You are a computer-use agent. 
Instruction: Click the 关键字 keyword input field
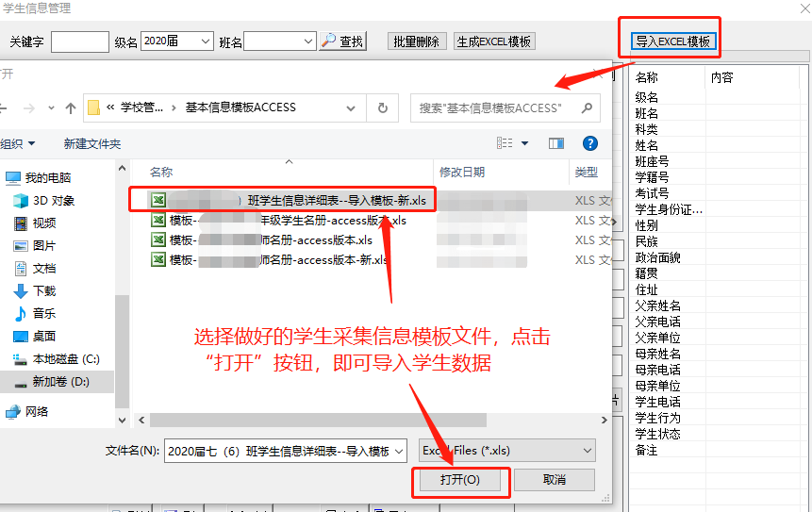(x=80, y=41)
